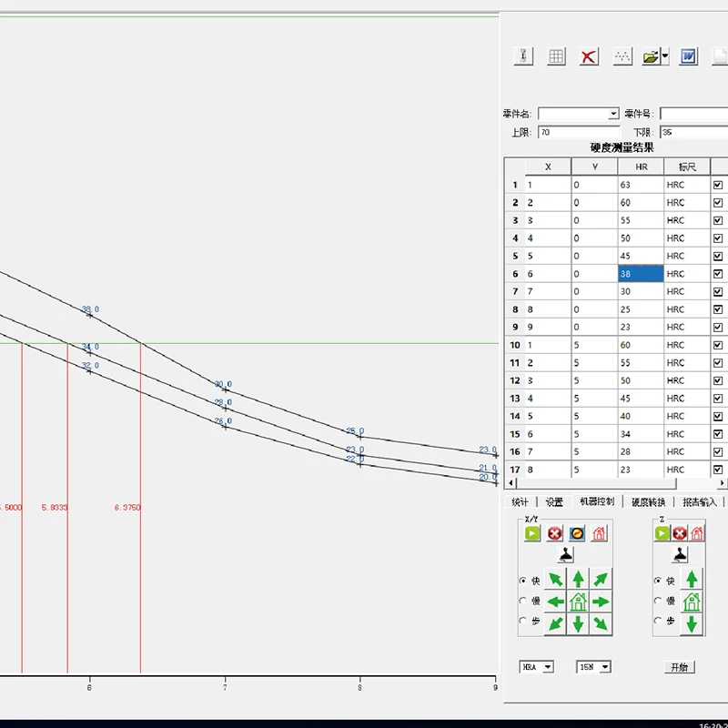Click the red X delete toolbar icon
Image resolution: width=728 pixels, height=728 pixels.
coord(589,56)
